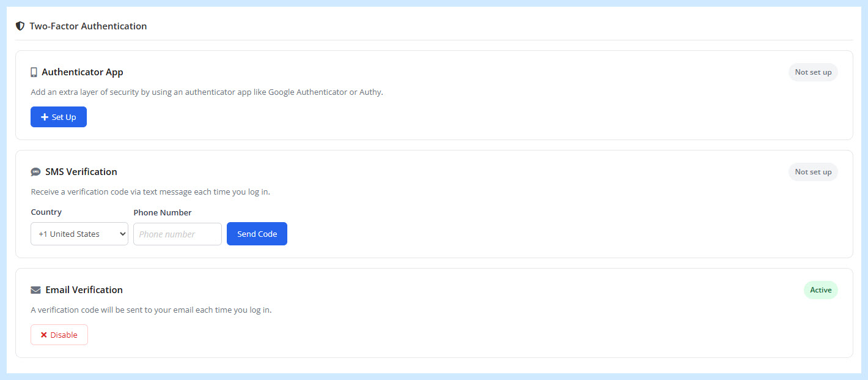Click Not set up badge for Authenticator App
This screenshot has height=380, width=868.
coord(813,72)
